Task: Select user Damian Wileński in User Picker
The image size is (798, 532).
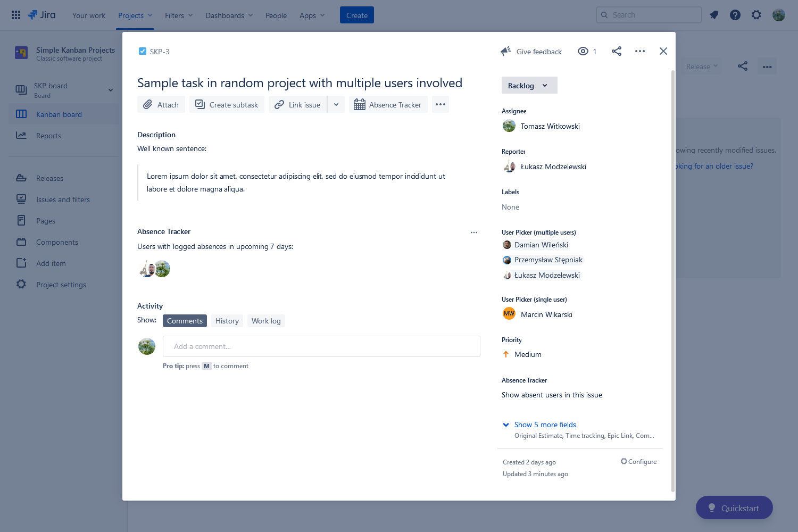Action: [535, 245]
